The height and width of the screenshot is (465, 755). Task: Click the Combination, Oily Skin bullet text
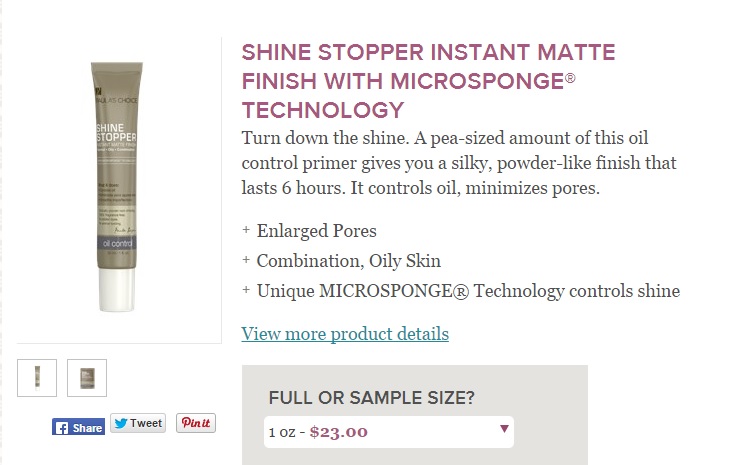(x=348, y=261)
